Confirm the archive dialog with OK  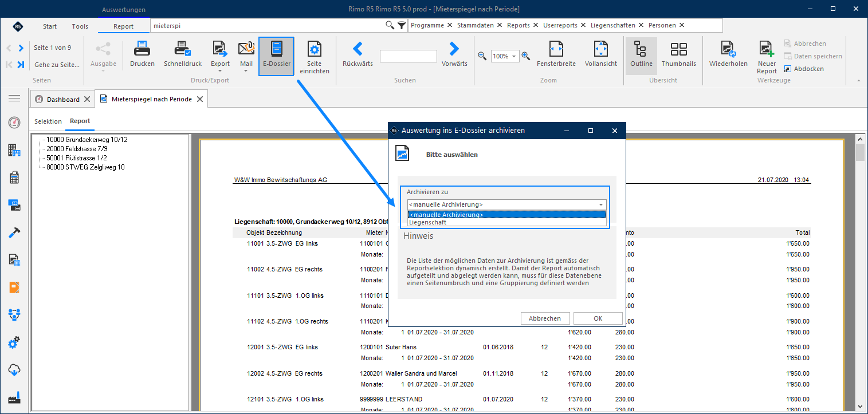point(598,318)
